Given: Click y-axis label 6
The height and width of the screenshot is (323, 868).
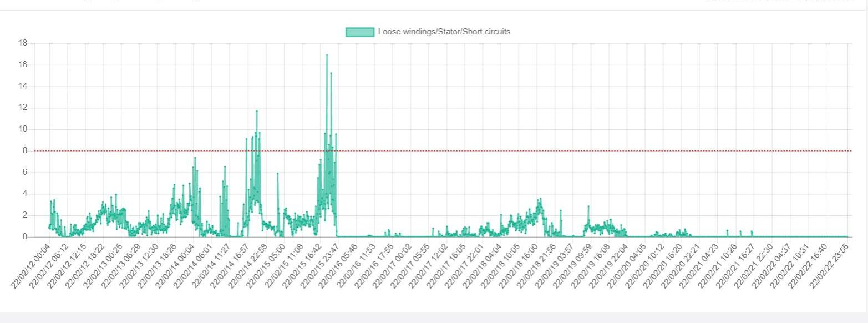Looking at the screenshot, I should 25,172.
